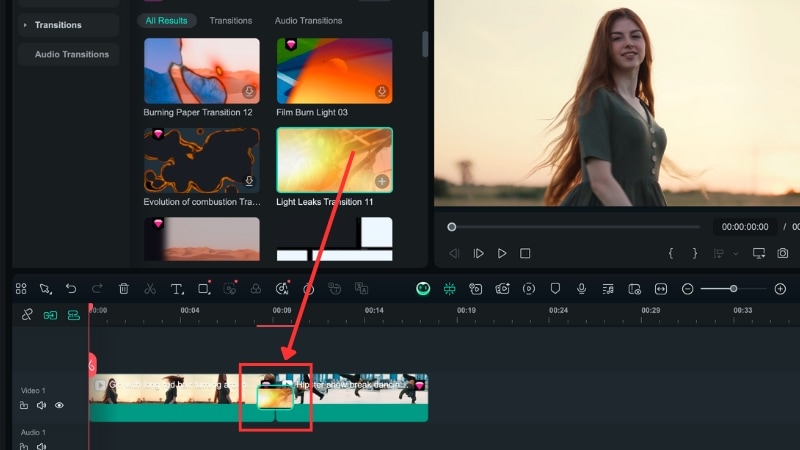Open the render preview circular play icon
Screen dimensions: 800x450
coord(529,289)
